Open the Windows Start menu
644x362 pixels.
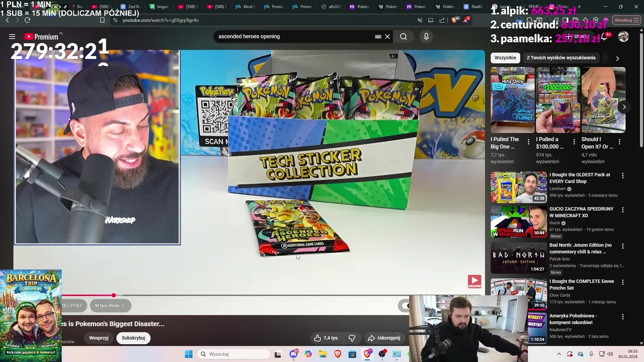pos(189,354)
